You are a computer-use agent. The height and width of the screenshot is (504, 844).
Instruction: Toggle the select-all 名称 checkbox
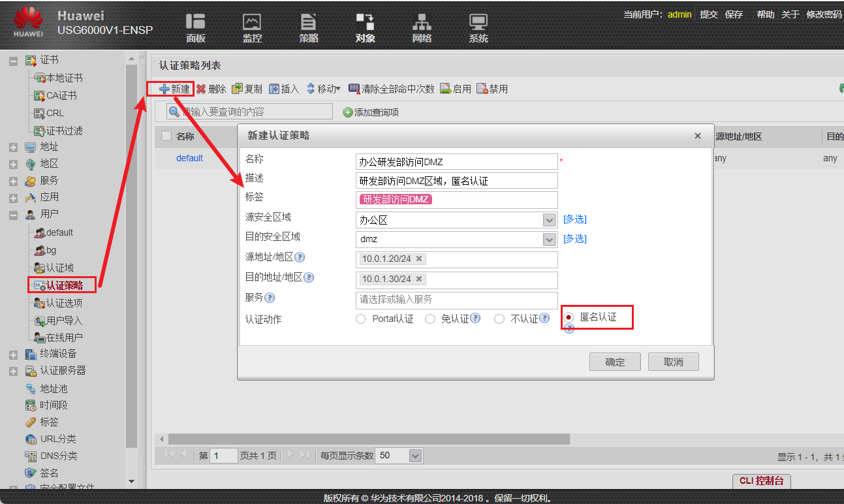click(x=166, y=136)
